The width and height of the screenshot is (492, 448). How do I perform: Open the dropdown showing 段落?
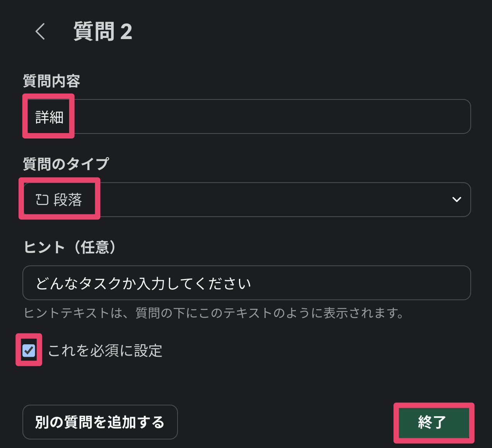point(68,200)
